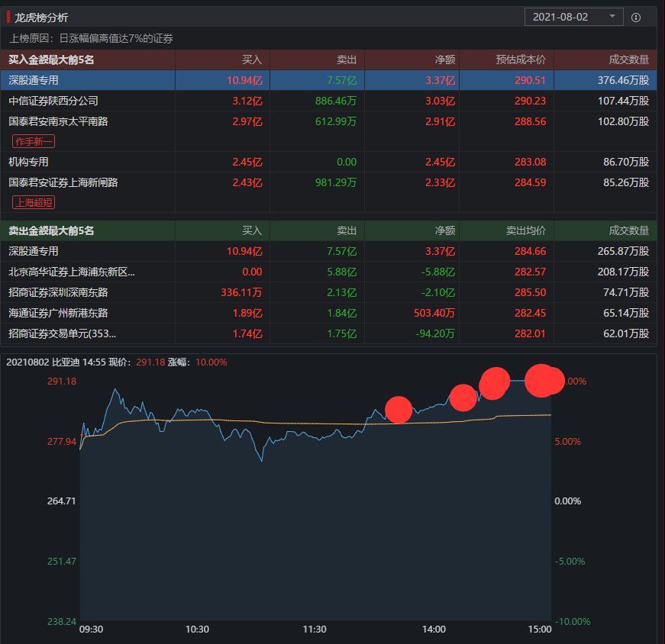This screenshot has height=644, width=665.
Task: Click the -5.00% right axis label
Action: pyautogui.click(x=570, y=561)
